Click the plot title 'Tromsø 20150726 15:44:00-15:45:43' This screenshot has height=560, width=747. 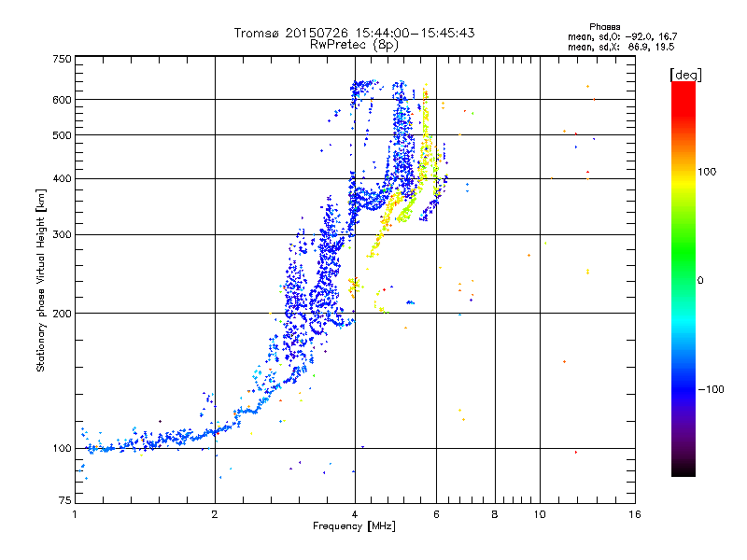click(x=354, y=33)
